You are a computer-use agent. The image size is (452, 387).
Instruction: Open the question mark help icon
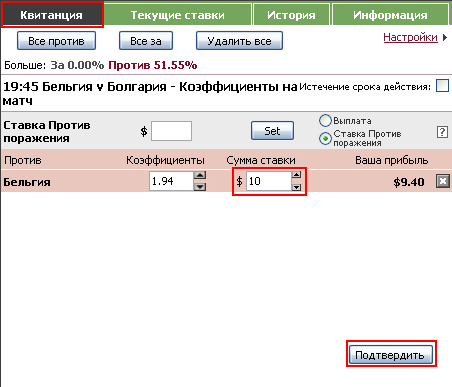442,132
